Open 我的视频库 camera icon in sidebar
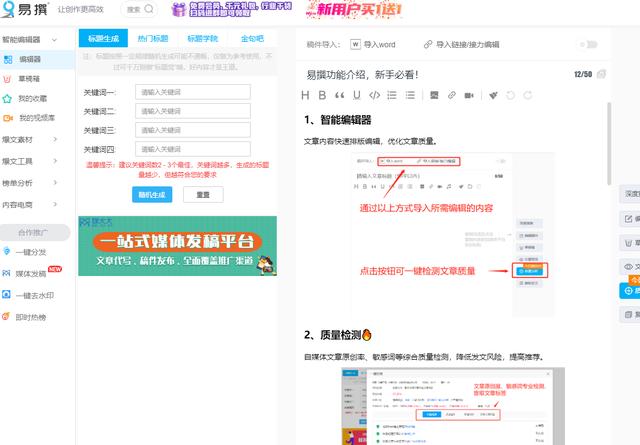Screen dimensions: 640x445 tap(8, 118)
